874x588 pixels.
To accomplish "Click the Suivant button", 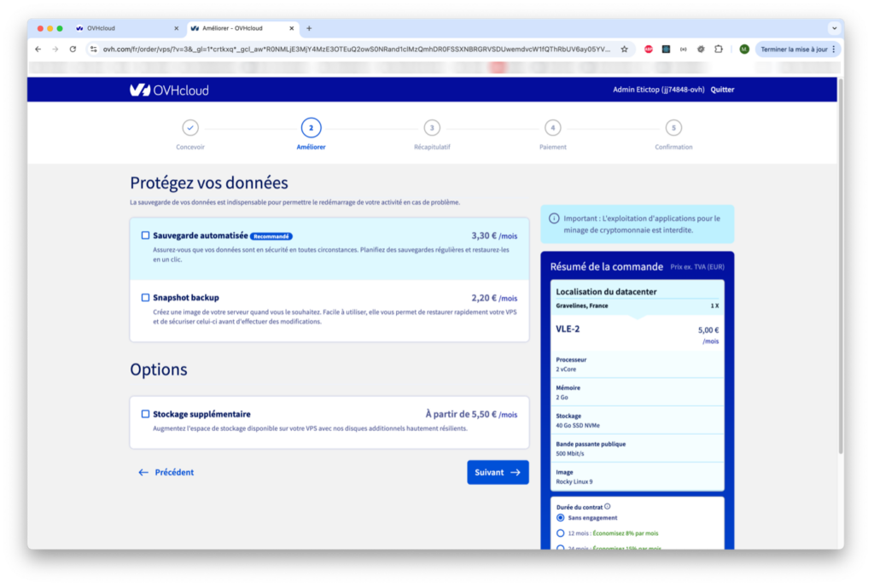I will tap(498, 472).
